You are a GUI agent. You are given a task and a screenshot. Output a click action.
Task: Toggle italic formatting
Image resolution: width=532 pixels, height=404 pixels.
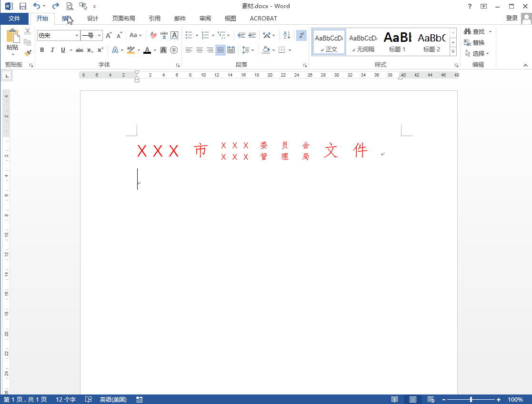pos(52,50)
